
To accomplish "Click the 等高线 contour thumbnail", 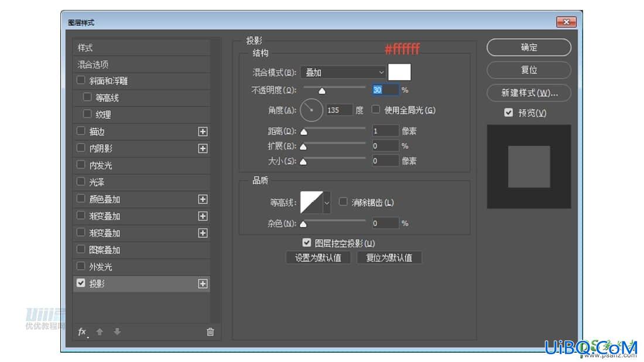I will tap(311, 202).
